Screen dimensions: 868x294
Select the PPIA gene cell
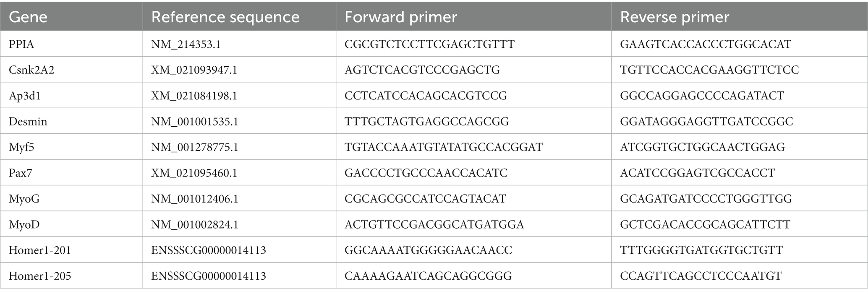21,44
